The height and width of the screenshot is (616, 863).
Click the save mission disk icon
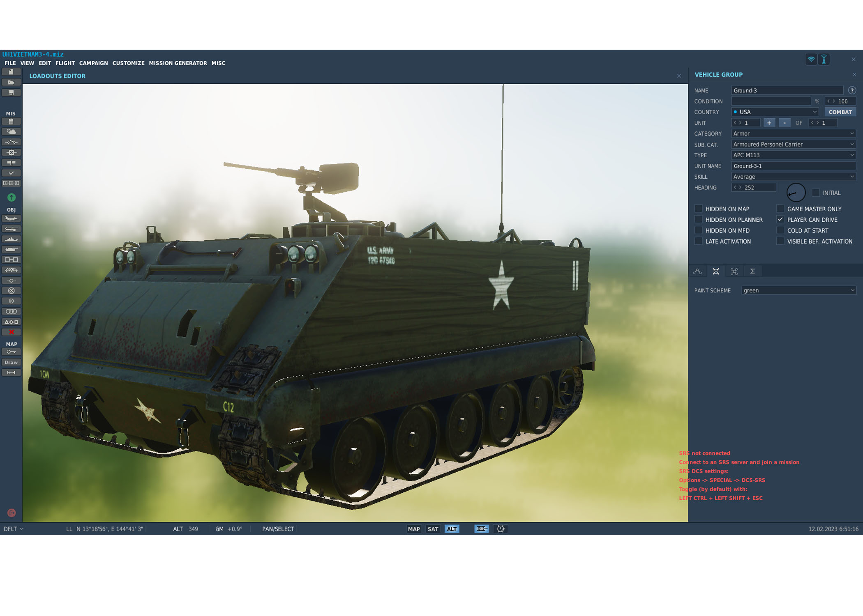pyautogui.click(x=11, y=93)
